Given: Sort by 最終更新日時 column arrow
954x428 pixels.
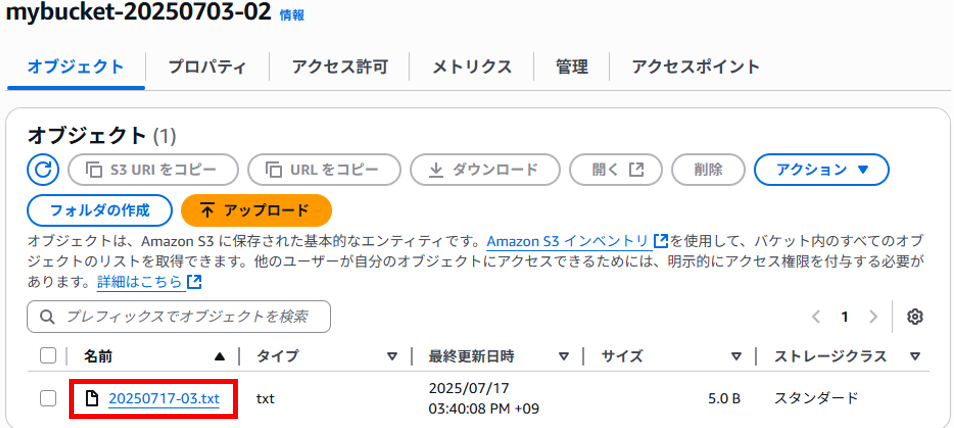Looking at the screenshot, I should [564, 356].
